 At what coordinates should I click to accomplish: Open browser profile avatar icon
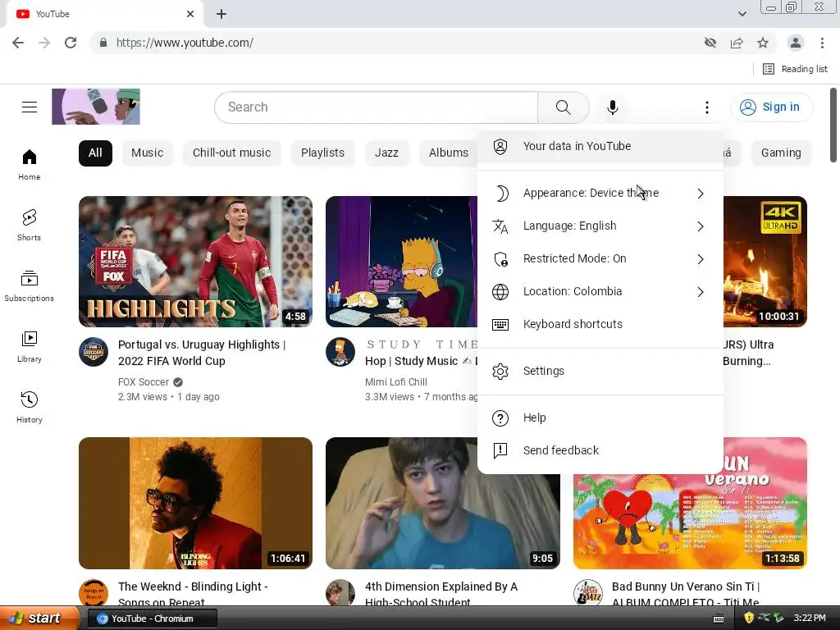796,43
